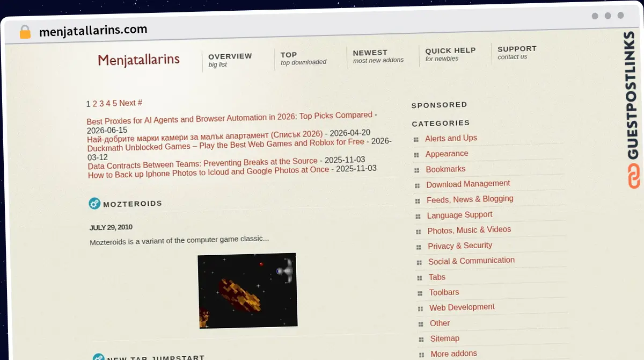The width and height of the screenshot is (644, 360).
Task: Go to page 4 of posts
Action: tap(108, 103)
